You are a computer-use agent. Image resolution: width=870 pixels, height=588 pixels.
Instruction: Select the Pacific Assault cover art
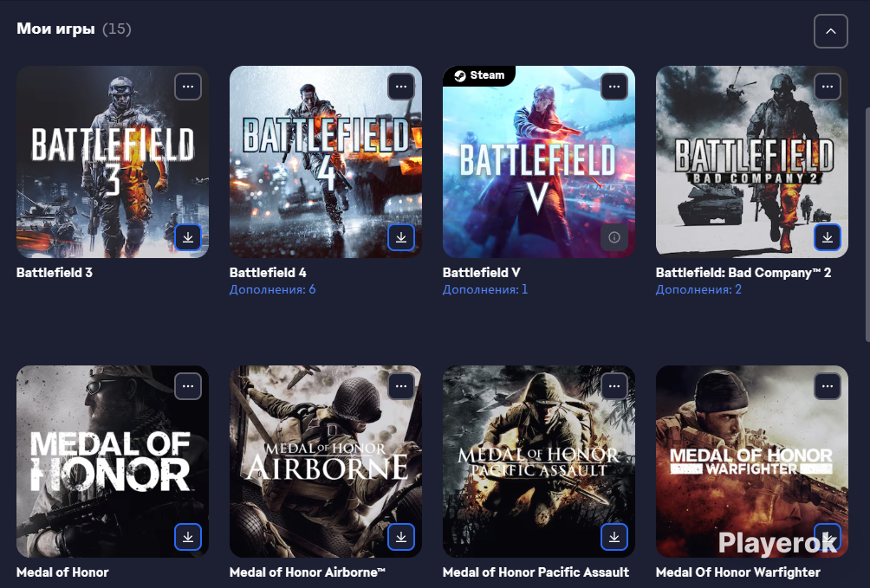pos(539,462)
